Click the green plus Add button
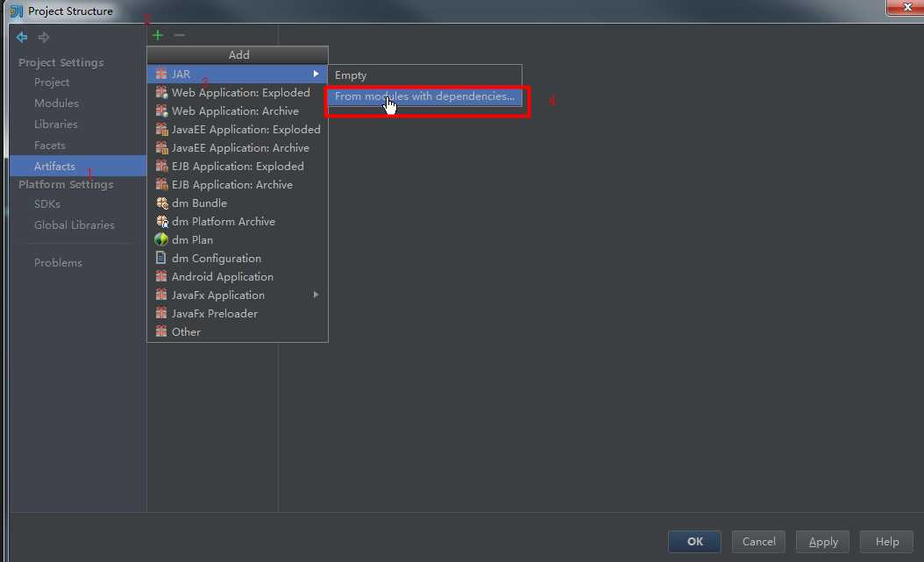Screen dimensions: 924x562 (157, 35)
